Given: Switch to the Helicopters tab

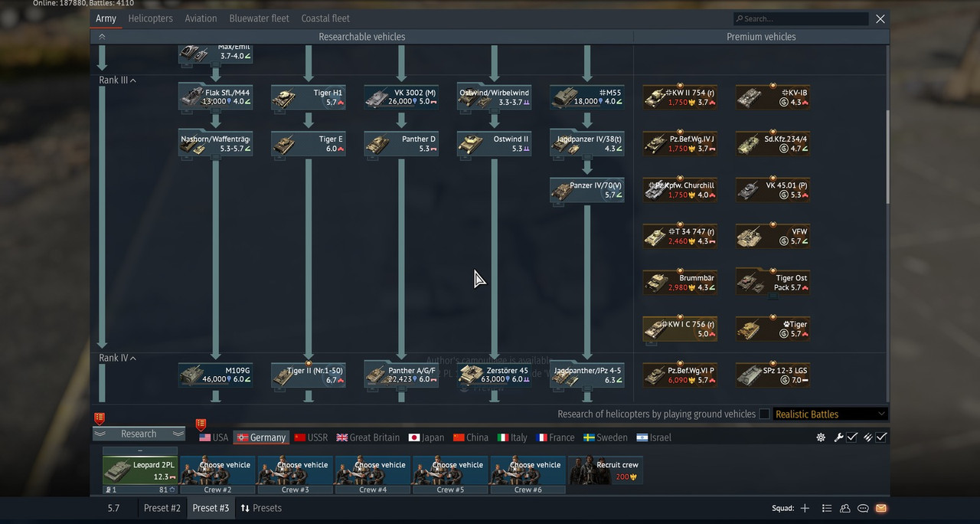Looking at the screenshot, I should (150, 18).
